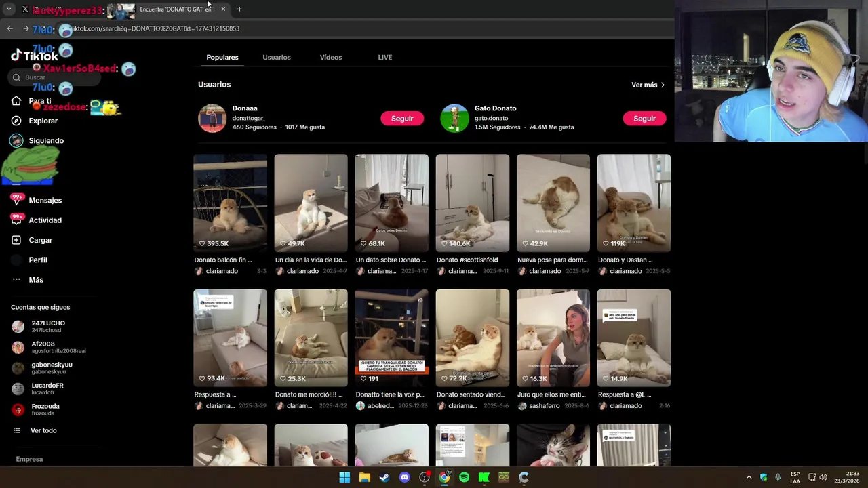Open video 'Un dato sobre Donato' thumbnail
868x488 pixels.
[x=391, y=203]
